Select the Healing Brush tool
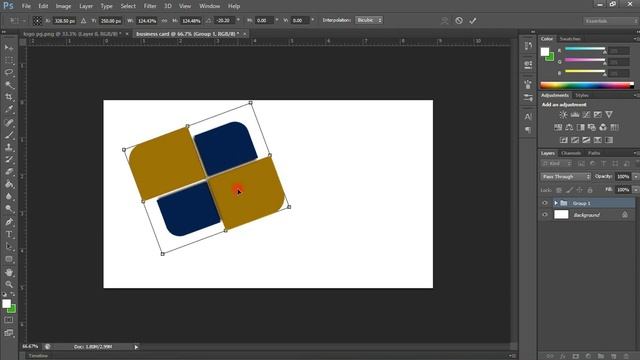The height and width of the screenshot is (360, 640). pos(9,123)
